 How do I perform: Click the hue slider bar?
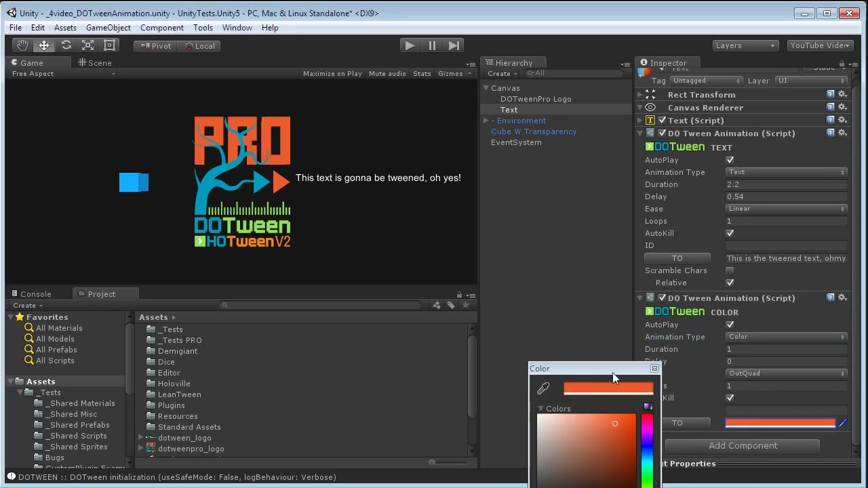coord(647,450)
